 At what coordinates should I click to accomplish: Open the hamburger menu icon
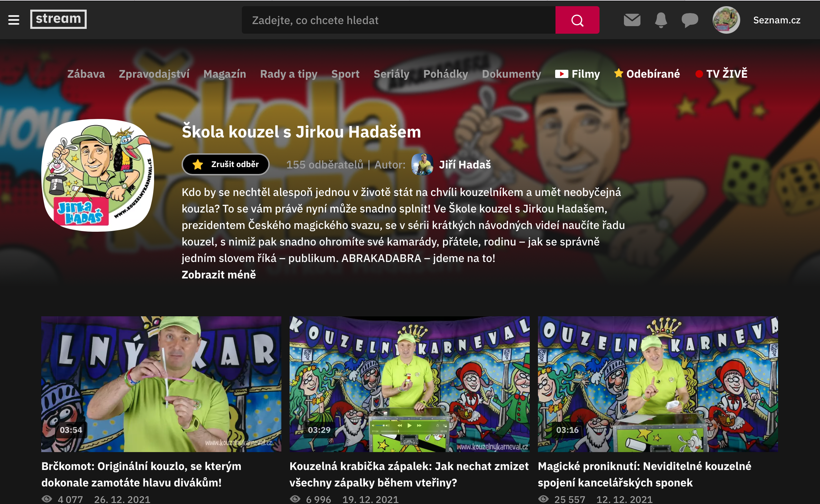[x=14, y=20]
